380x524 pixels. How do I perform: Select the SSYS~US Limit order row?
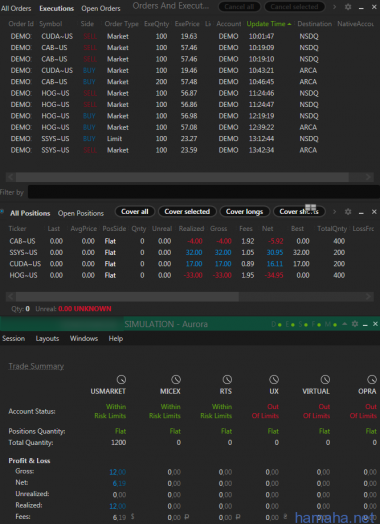[x=190, y=139]
